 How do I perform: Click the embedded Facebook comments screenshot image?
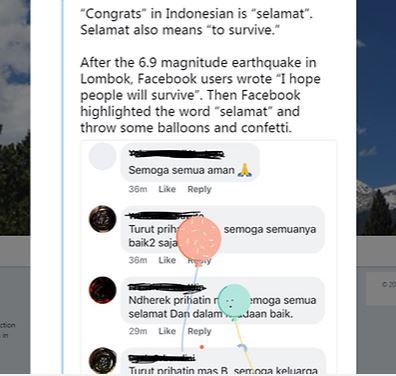[208, 257]
